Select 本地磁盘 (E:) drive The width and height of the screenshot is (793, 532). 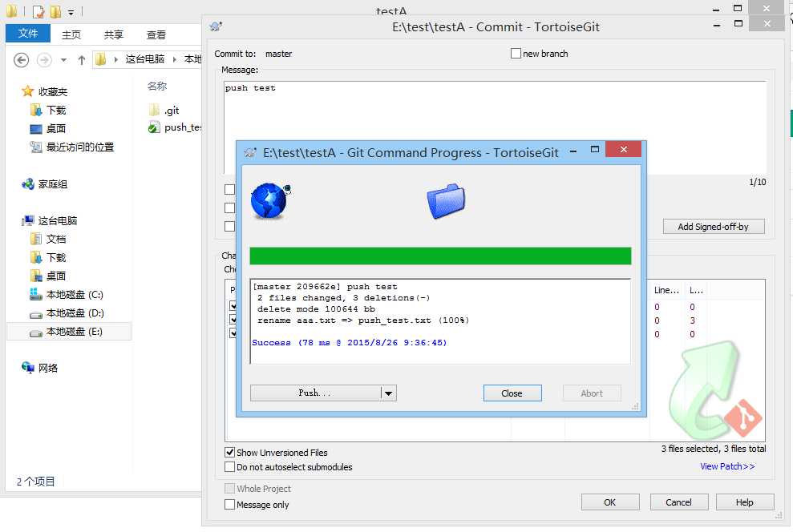[69, 332]
